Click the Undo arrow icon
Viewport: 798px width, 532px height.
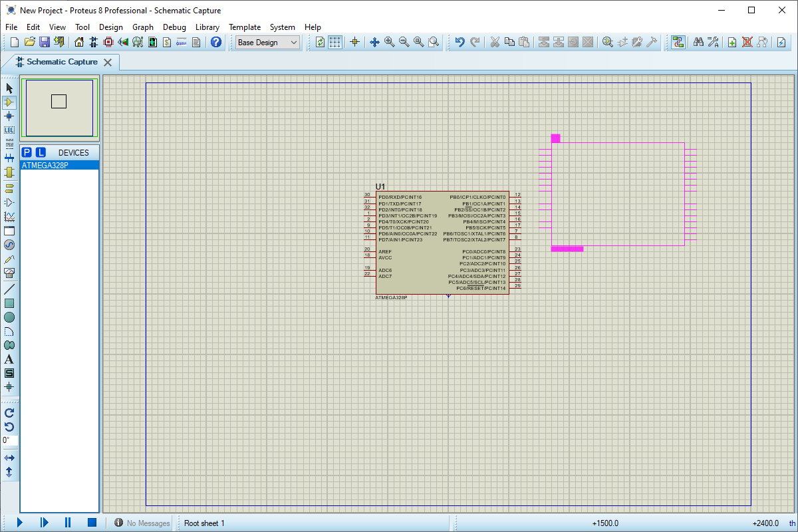460,42
